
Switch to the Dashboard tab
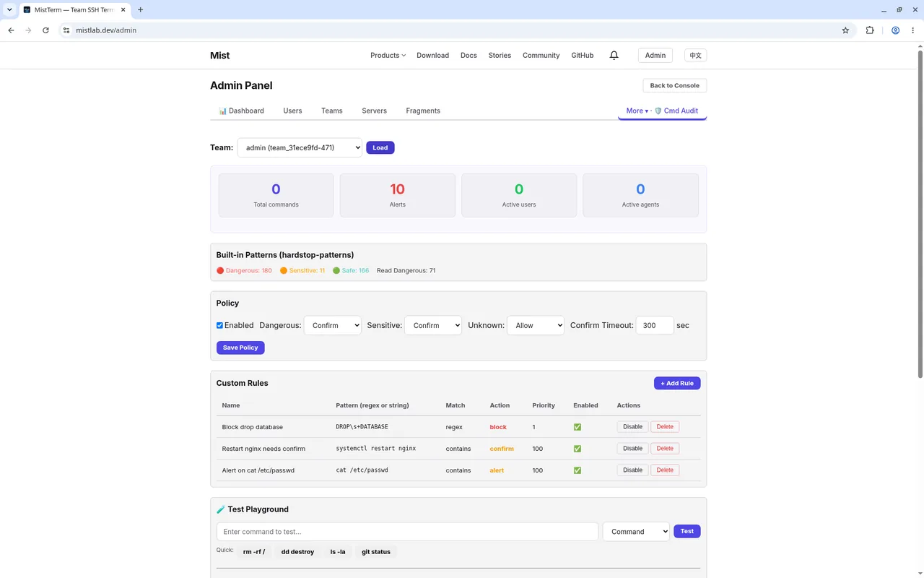click(241, 111)
